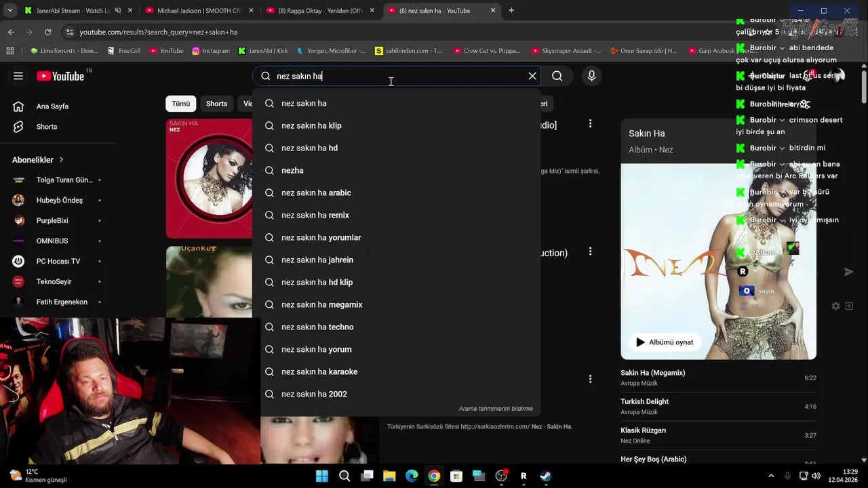This screenshot has width=868, height=488.
Task: Open a new Chrome tab
Action: (x=511, y=10)
